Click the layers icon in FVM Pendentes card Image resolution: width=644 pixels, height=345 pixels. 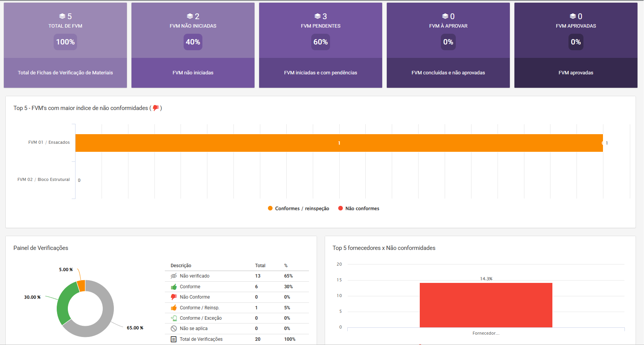[317, 16]
